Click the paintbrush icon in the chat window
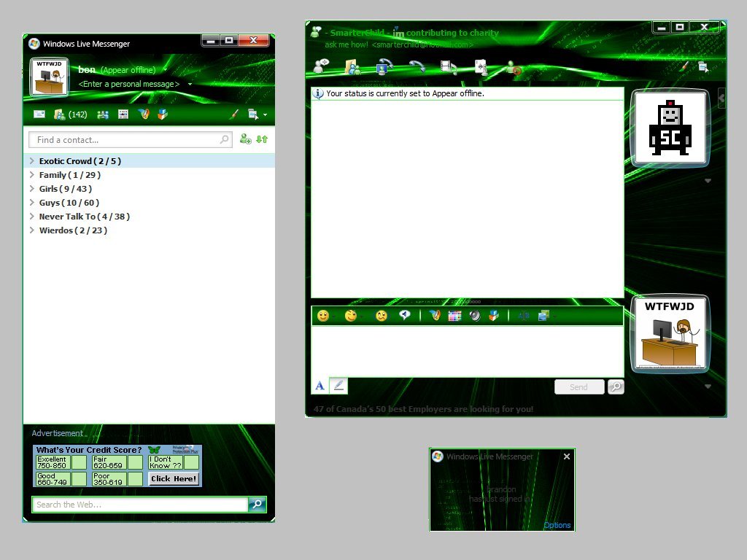This screenshot has width=747, height=560. pos(684,66)
